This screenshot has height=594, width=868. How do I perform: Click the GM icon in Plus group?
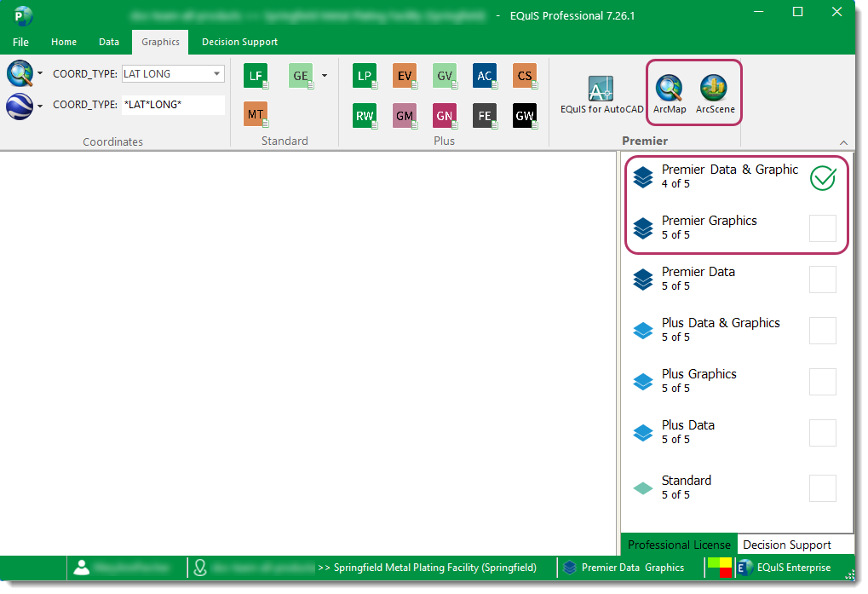point(405,116)
